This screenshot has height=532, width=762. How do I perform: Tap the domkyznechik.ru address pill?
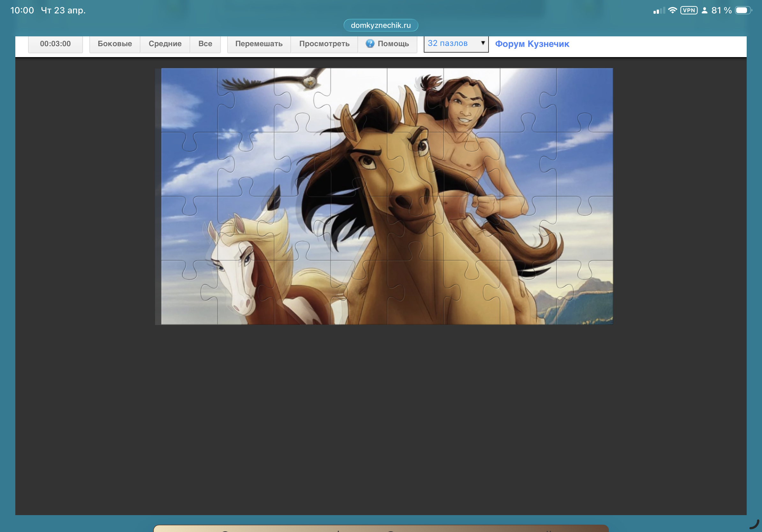pyautogui.click(x=381, y=25)
